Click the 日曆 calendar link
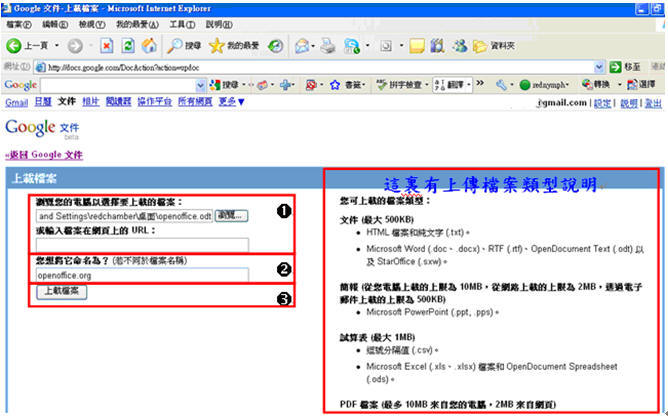Viewport: 668px width, 417px height. tap(43, 102)
